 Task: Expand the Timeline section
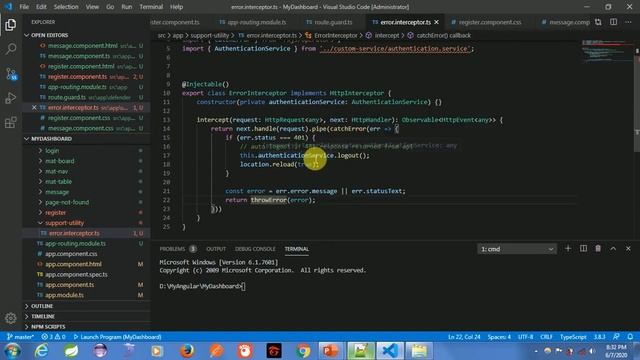tap(43, 316)
